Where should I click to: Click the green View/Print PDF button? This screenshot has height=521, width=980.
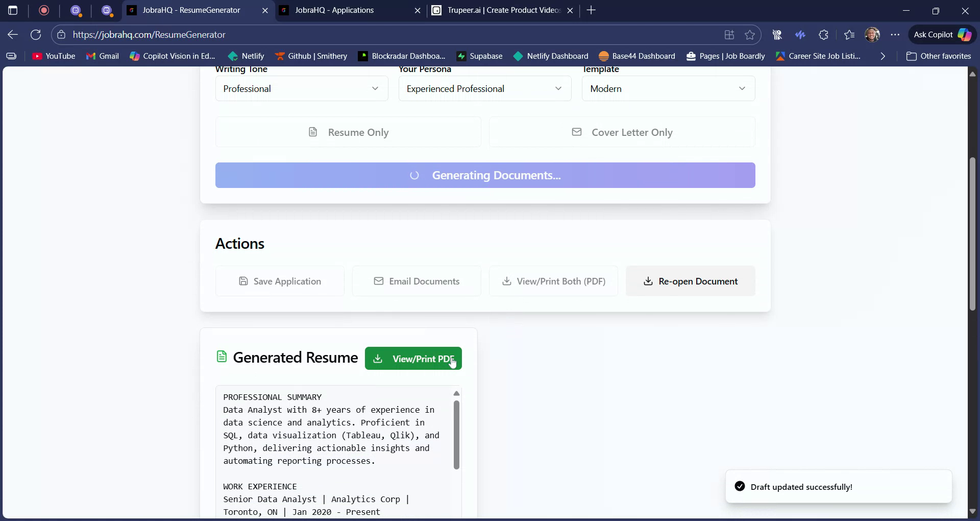[412, 358]
